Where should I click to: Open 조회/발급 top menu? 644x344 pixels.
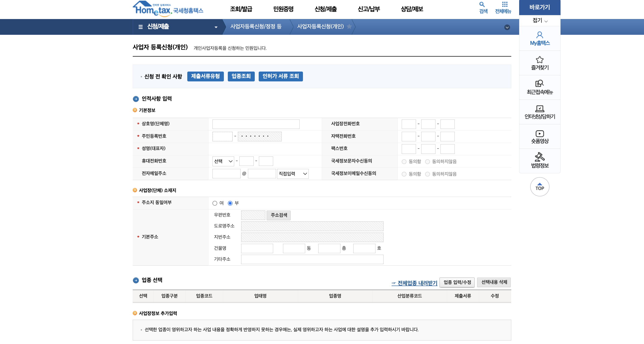tap(241, 9)
